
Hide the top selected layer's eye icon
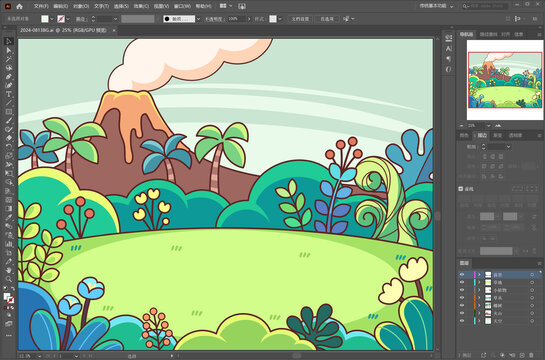tap(462, 275)
